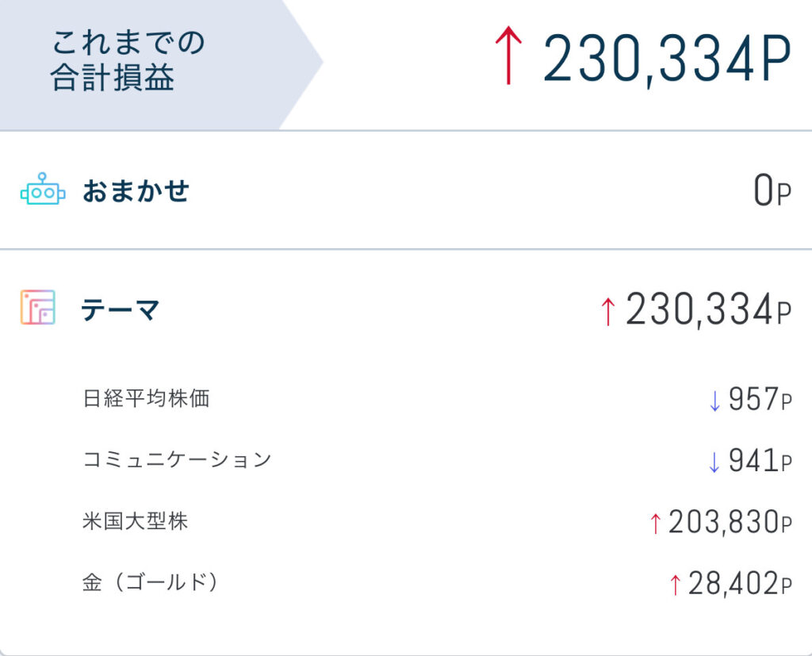Click the robot icon beside おまかせ
The image size is (812, 656).
[x=43, y=189]
